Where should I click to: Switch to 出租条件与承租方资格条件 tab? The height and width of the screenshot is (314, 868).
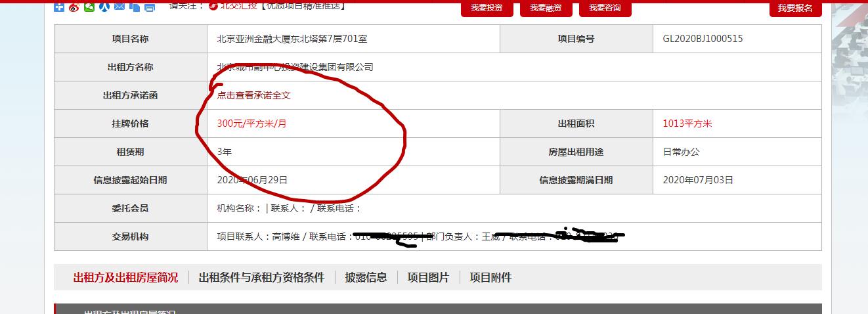261,277
